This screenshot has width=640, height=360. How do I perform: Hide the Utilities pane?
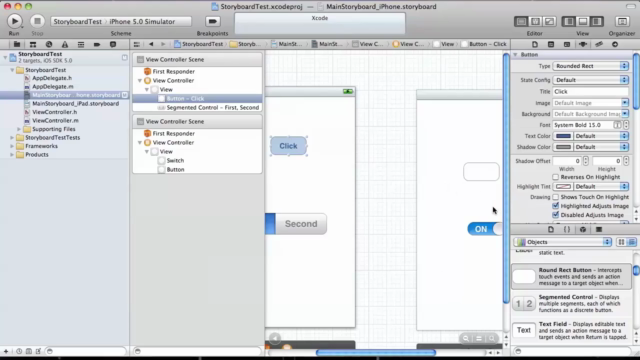coord(597,21)
